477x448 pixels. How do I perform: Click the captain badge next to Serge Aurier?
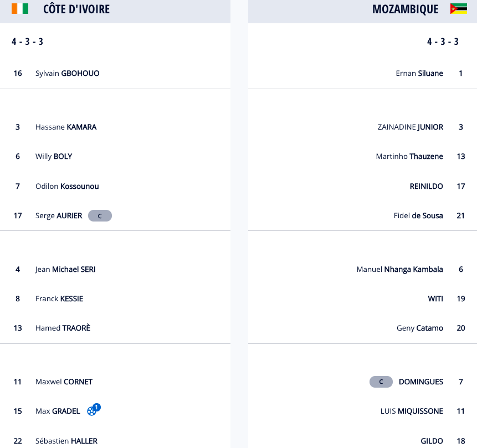[x=100, y=216]
